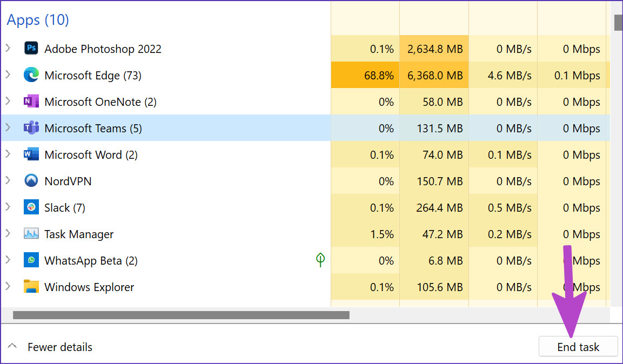Click the Microsoft Teams icon
623x364 pixels.
click(x=31, y=128)
